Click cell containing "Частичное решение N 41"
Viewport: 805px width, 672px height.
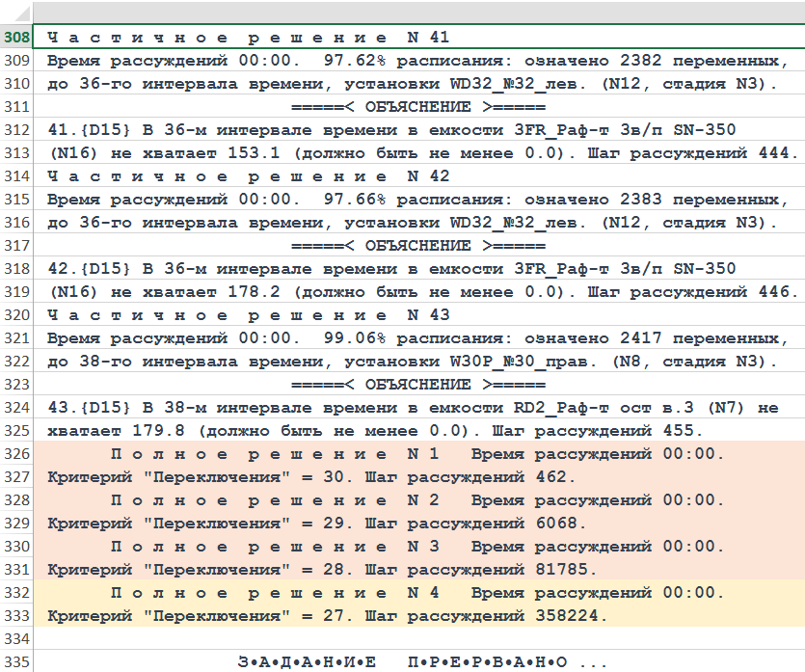[248, 38]
